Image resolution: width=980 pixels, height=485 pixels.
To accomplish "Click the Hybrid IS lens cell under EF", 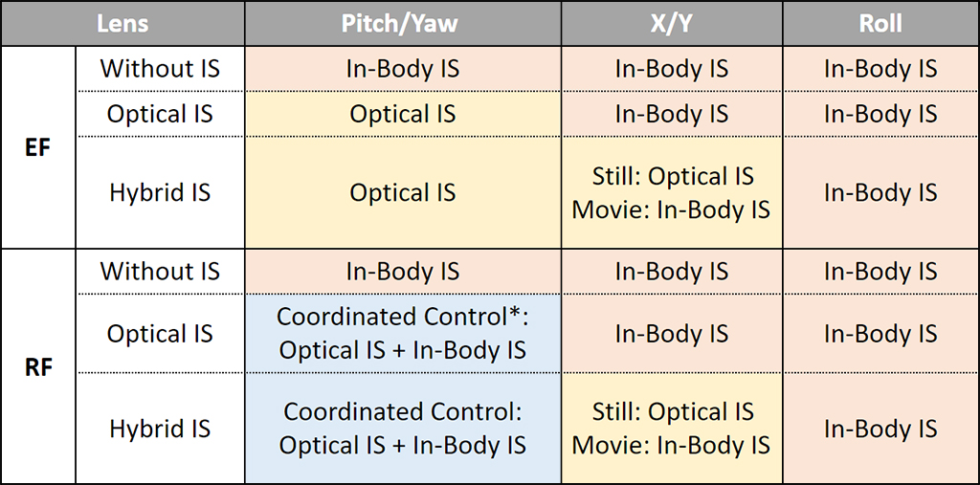I will point(160,192).
